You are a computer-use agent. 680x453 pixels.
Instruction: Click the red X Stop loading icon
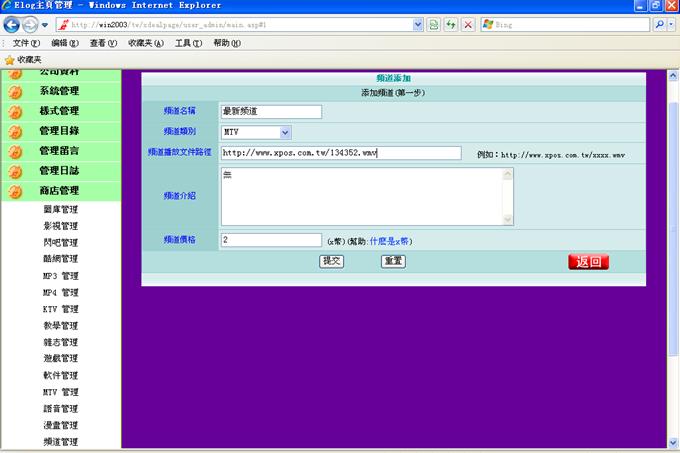(x=468, y=24)
